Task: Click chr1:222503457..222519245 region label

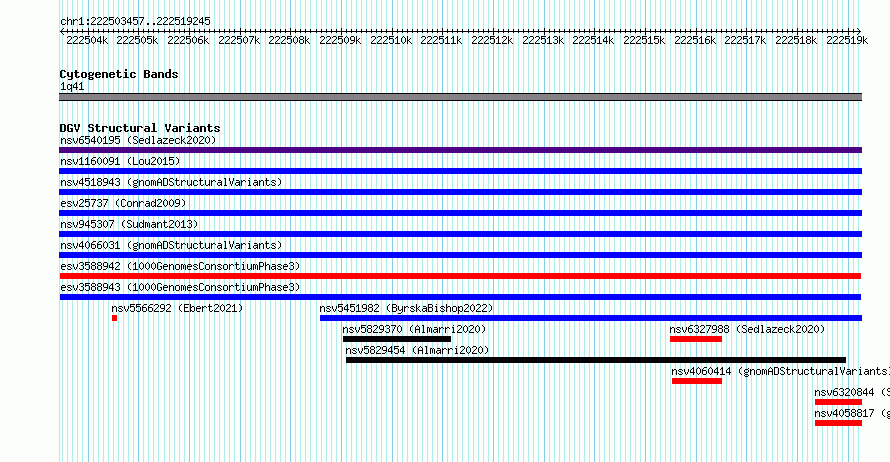Action: pyautogui.click(x=135, y=21)
